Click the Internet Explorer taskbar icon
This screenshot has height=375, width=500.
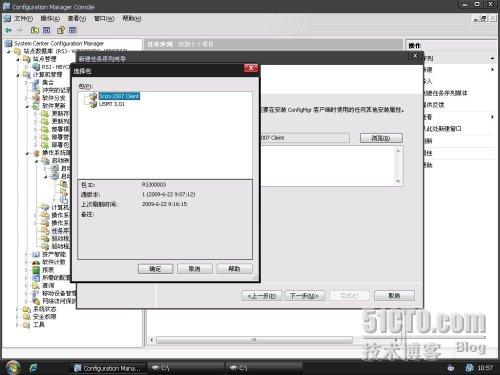34,368
